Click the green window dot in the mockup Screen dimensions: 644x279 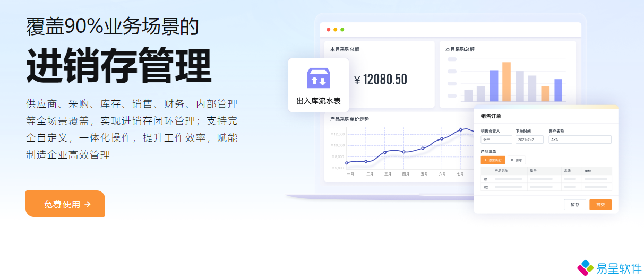[x=342, y=30]
